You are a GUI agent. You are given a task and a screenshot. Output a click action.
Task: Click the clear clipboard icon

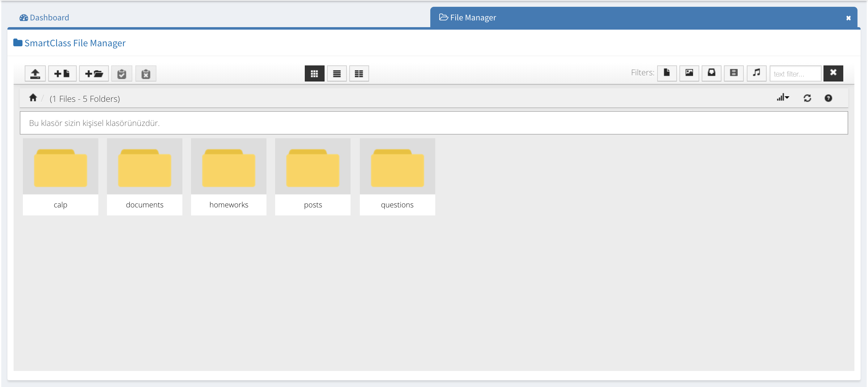click(146, 73)
